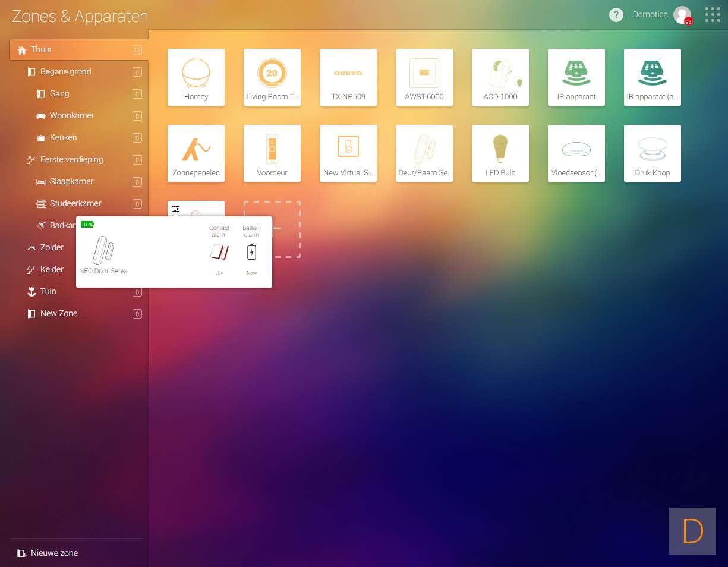Select the Kelder zone
This screenshot has width=728, height=567.
pyautogui.click(x=51, y=269)
